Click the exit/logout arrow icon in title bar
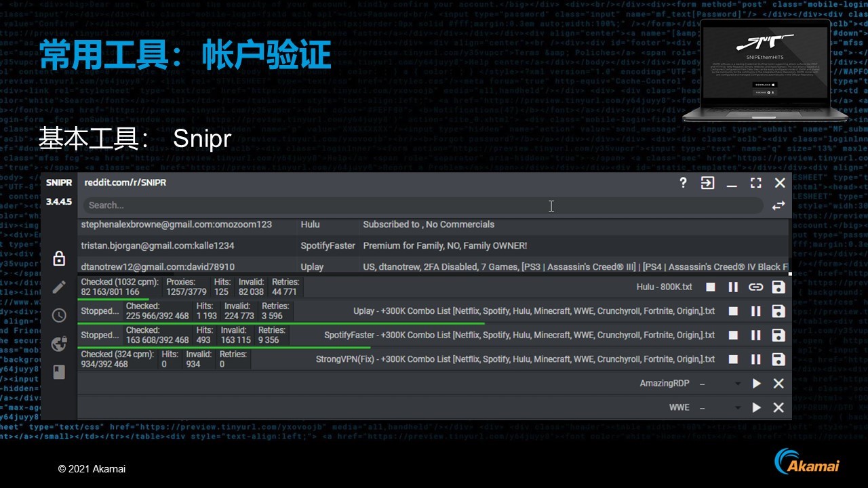The image size is (868, 488). click(x=707, y=183)
